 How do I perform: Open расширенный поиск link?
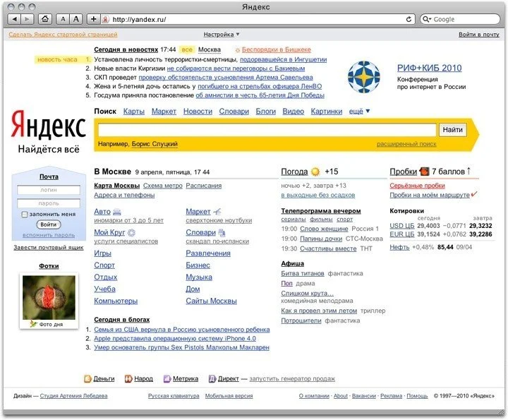click(x=406, y=144)
